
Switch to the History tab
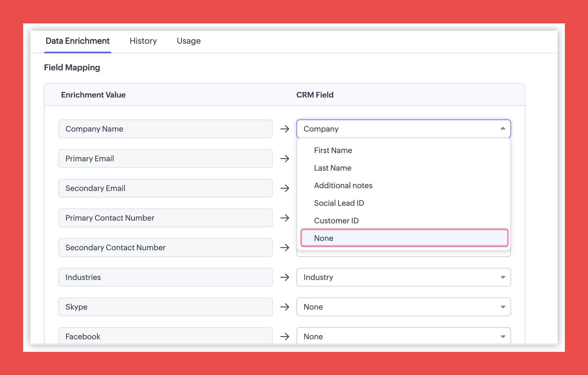143,41
